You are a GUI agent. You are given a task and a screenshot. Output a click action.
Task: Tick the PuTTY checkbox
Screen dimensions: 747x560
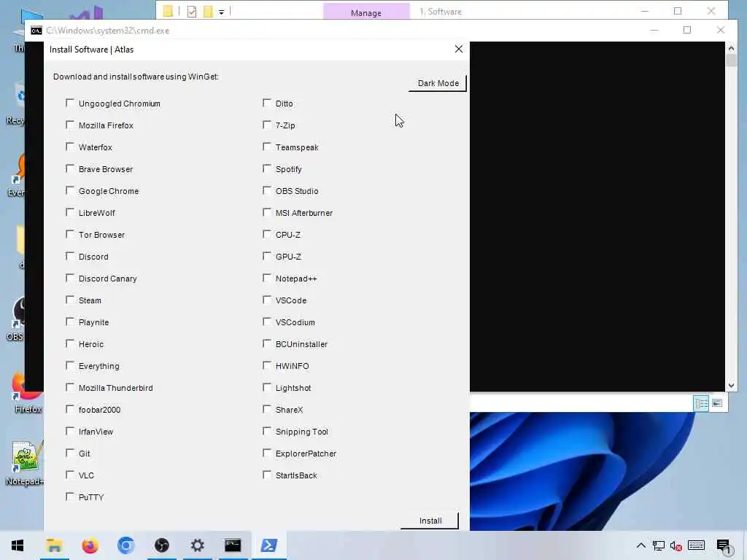(x=70, y=497)
